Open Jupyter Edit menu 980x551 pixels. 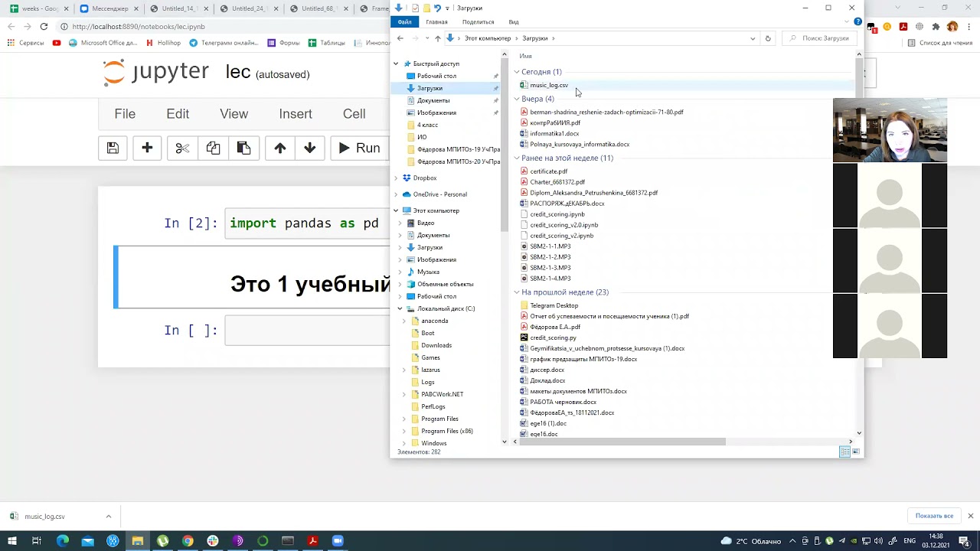click(x=178, y=113)
